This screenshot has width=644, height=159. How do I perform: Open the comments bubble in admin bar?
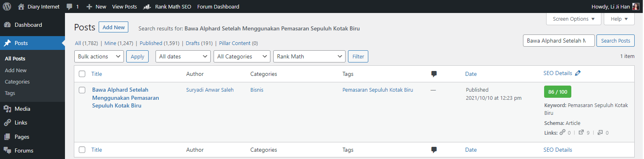click(69, 6)
